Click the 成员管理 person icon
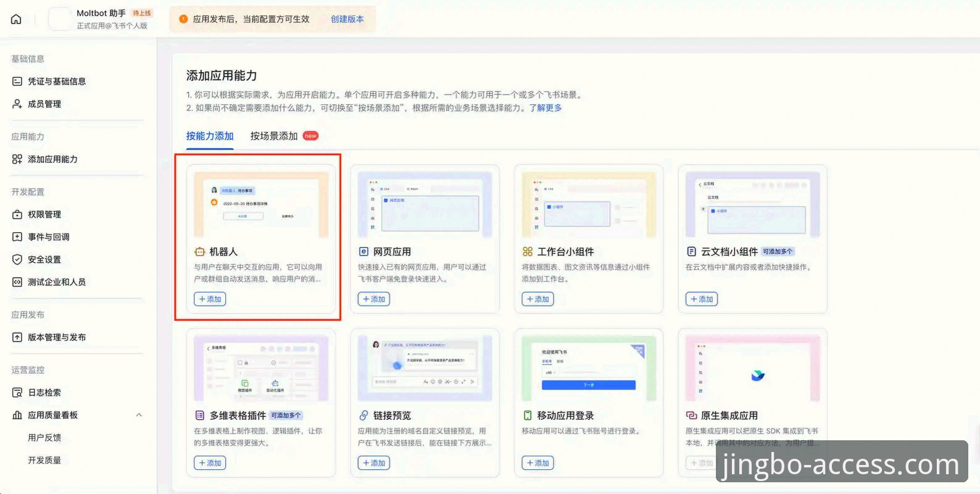This screenshot has height=494, width=980. [17, 104]
